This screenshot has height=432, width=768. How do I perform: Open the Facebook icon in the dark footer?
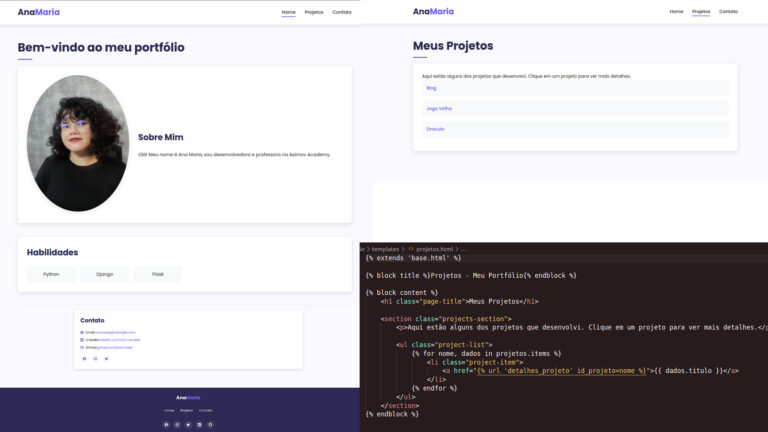pyautogui.click(x=167, y=425)
